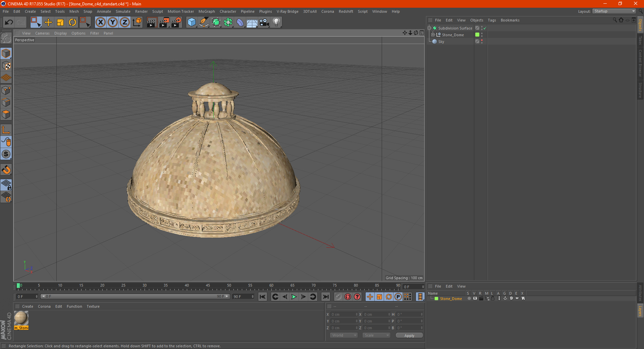Activate the Live Selection tool
Image resolution: width=644 pixels, height=349 pixels.
tap(36, 22)
